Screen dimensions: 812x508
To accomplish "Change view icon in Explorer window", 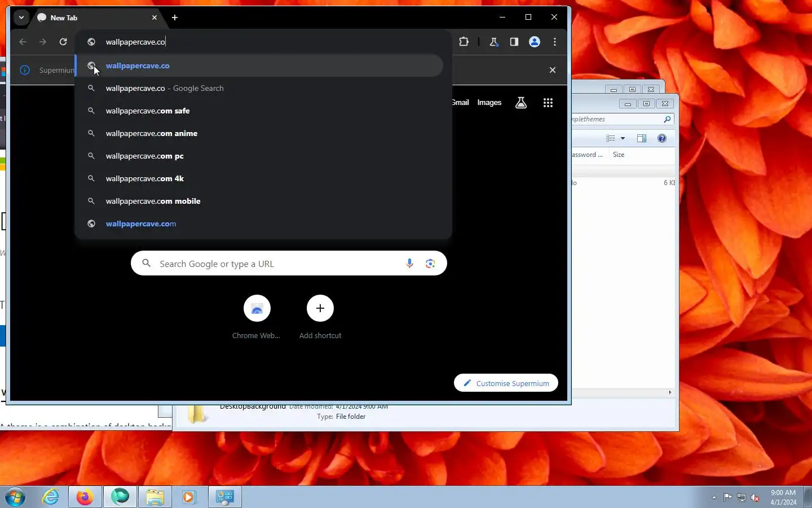I will click(x=611, y=138).
